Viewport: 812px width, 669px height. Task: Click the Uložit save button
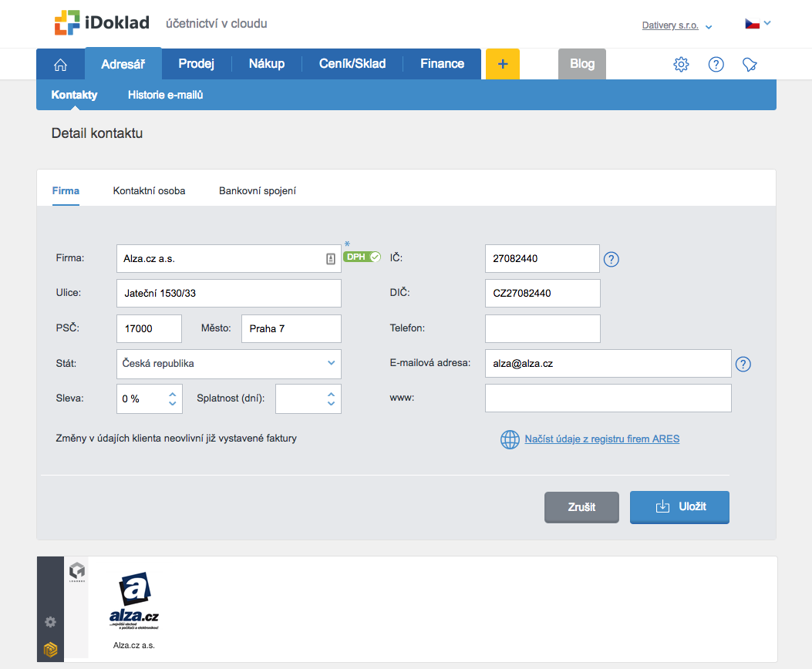click(x=679, y=506)
